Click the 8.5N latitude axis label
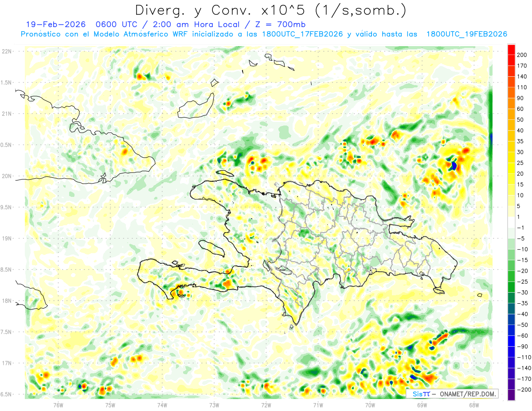Image resolution: width=532 pixels, height=411 pixels. tap(7, 270)
